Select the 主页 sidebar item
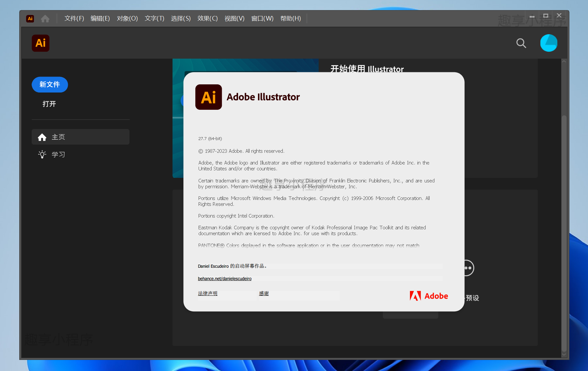Image resolution: width=588 pixels, height=371 pixels. pos(81,137)
